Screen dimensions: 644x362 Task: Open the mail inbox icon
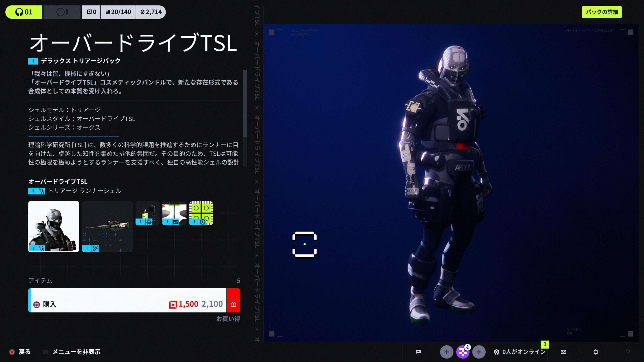(563, 352)
